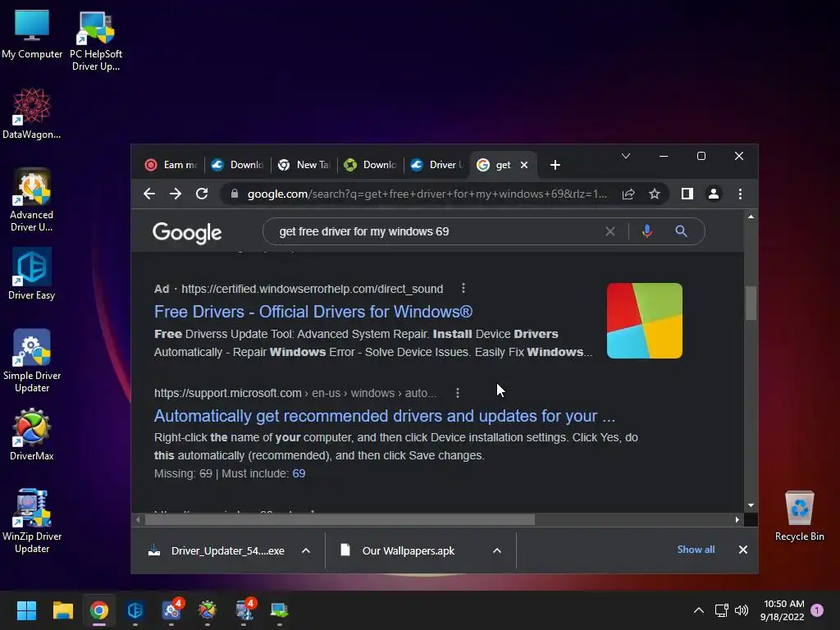Open Chrome tab search dropdown

pos(626,156)
